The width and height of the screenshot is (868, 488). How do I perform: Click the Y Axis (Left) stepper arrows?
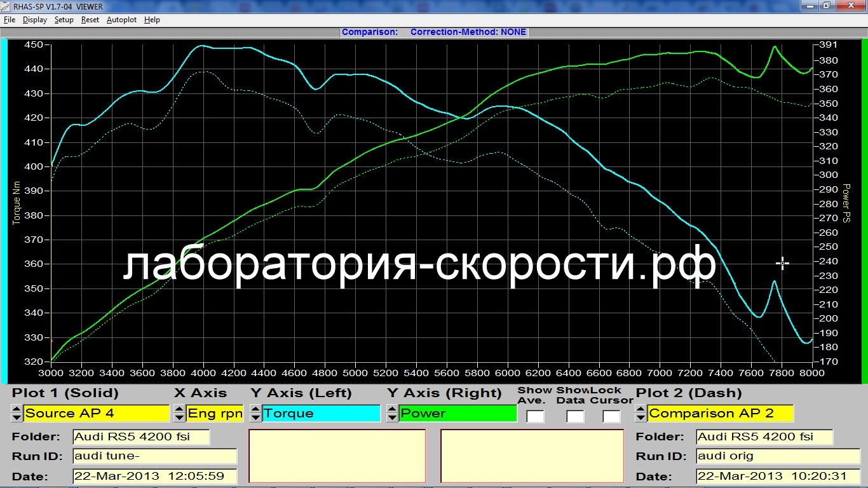click(255, 414)
